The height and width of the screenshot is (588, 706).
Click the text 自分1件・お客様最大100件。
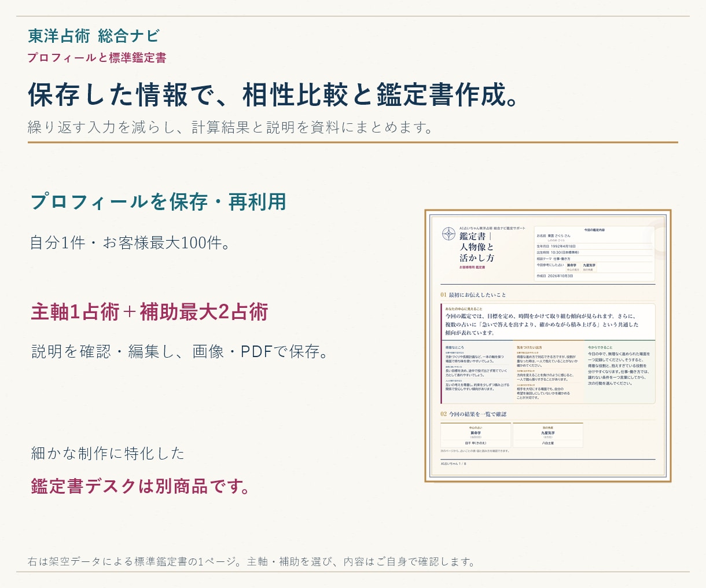(x=131, y=242)
